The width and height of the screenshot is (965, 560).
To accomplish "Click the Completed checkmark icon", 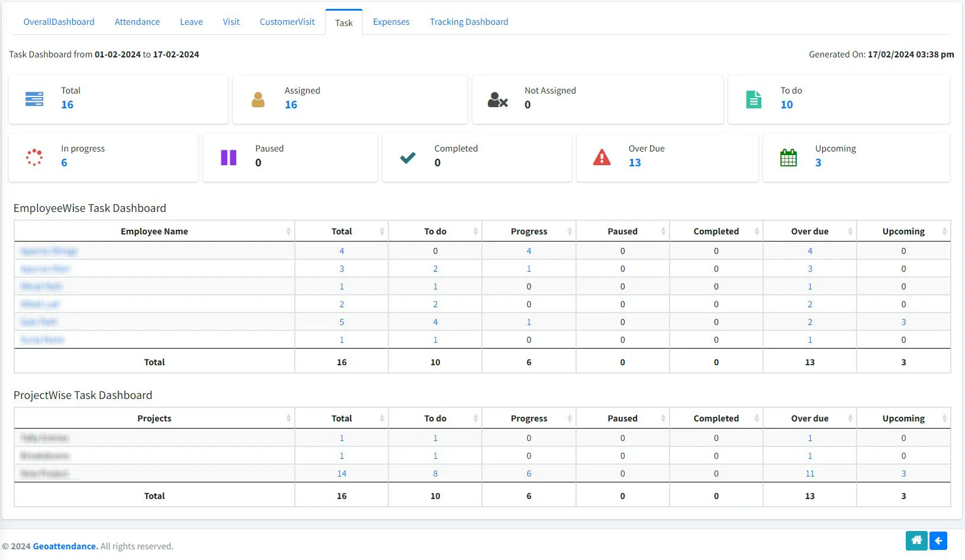I will click(407, 157).
